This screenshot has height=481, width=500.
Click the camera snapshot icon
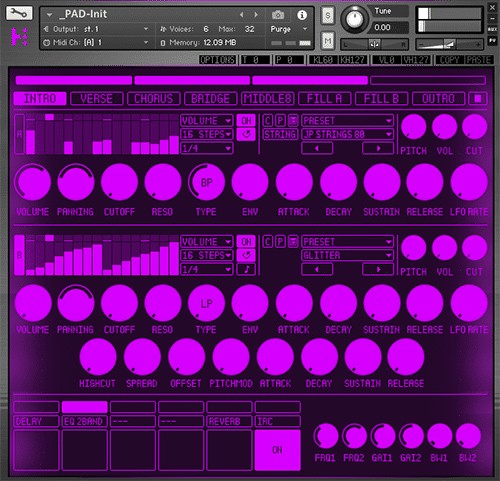click(278, 15)
